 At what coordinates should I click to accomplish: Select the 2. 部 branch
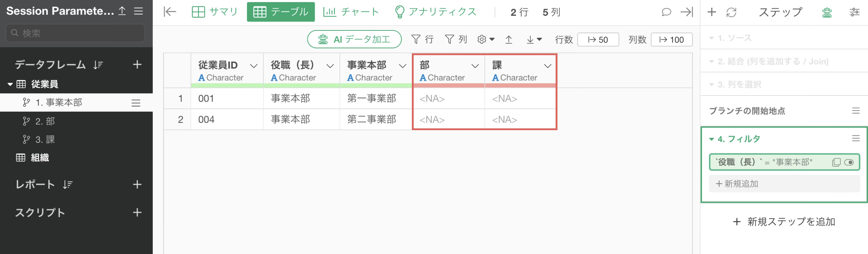tap(45, 121)
